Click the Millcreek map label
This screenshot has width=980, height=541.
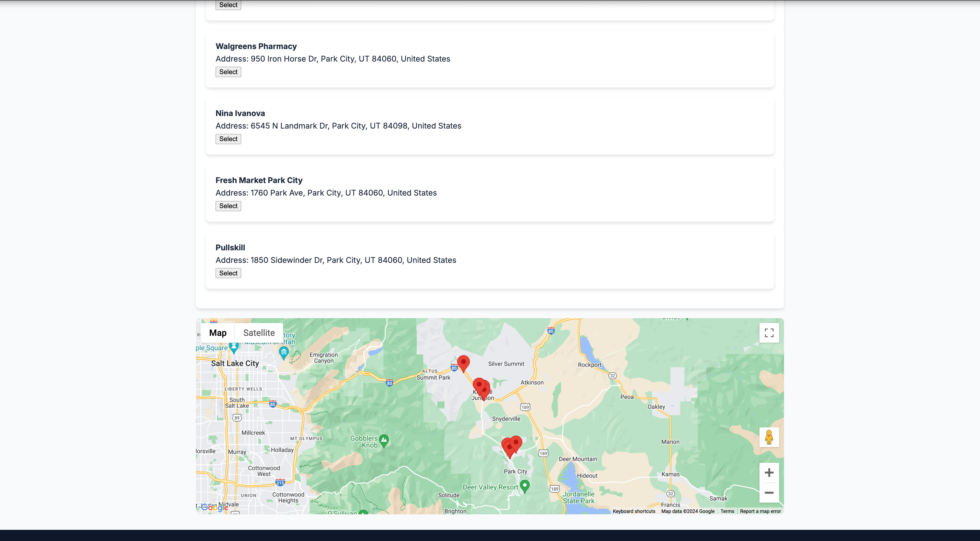253,433
